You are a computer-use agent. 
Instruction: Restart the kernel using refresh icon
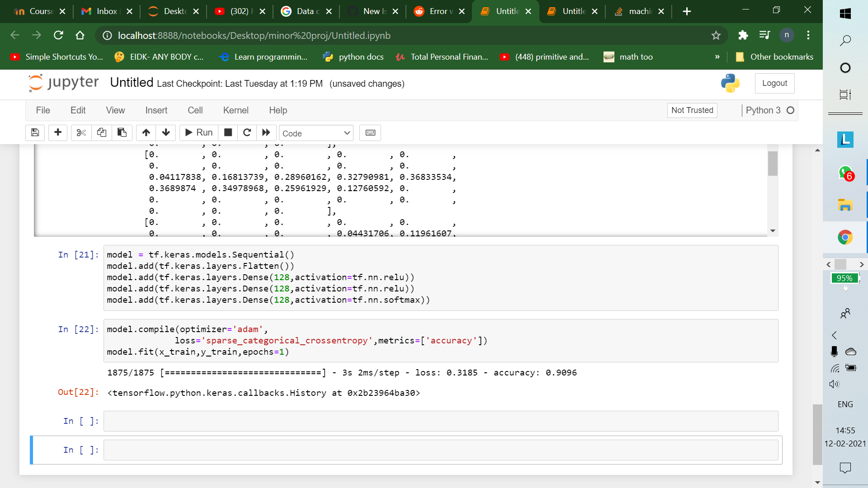(x=247, y=132)
